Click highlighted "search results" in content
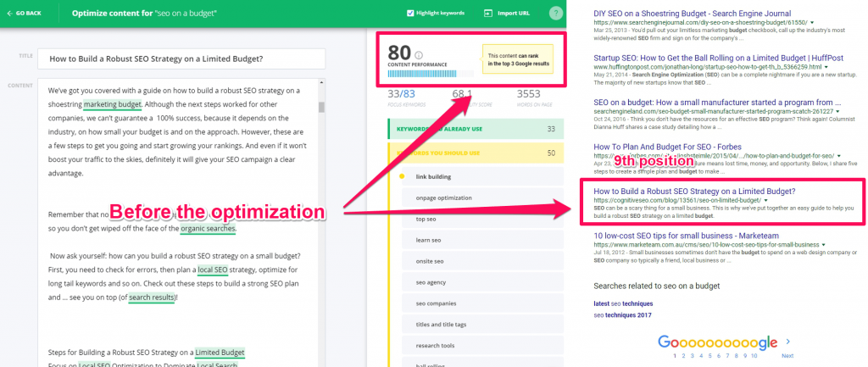The width and height of the screenshot is (868, 367). (152, 297)
